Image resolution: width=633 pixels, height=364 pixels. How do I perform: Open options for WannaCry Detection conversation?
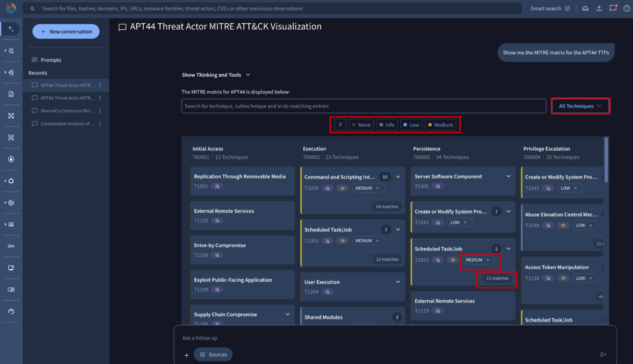(100, 111)
